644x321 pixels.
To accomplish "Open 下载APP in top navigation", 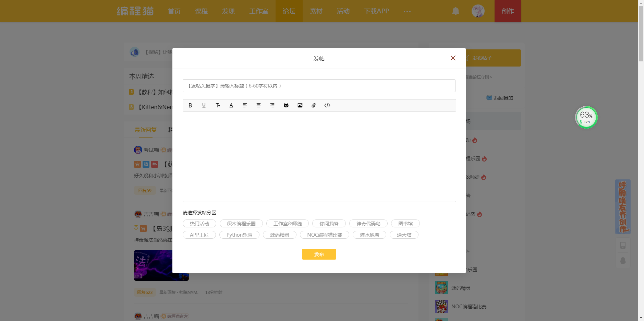I will click(377, 11).
